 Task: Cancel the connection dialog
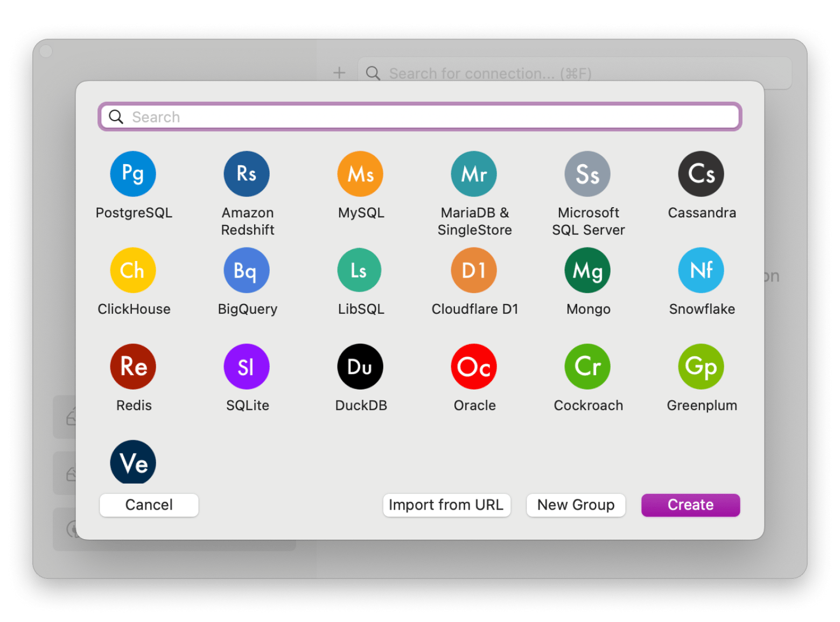[149, 505]
